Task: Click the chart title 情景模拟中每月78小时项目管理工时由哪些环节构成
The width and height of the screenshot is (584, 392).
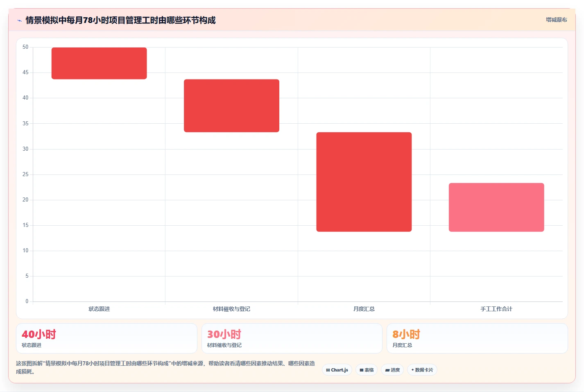Action: click(x=120, y=20)
